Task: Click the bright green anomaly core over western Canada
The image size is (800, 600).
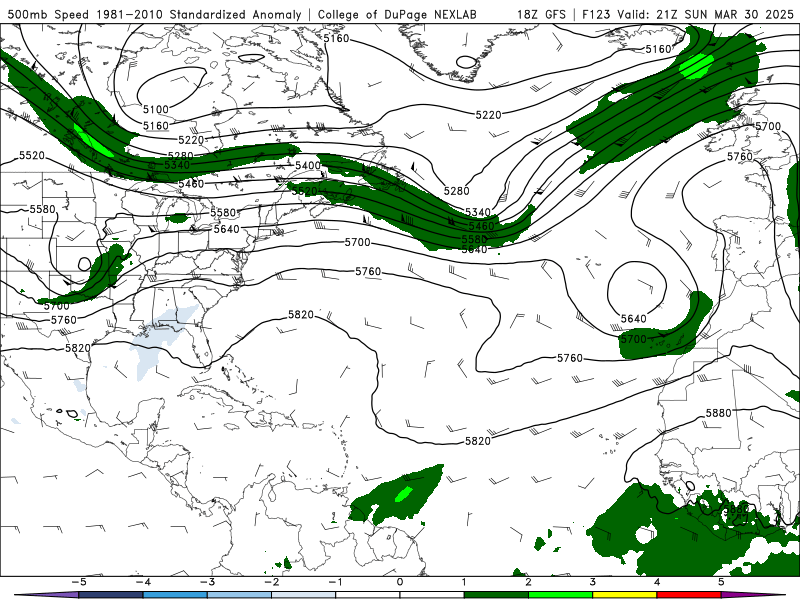Action: click(93, 139)
